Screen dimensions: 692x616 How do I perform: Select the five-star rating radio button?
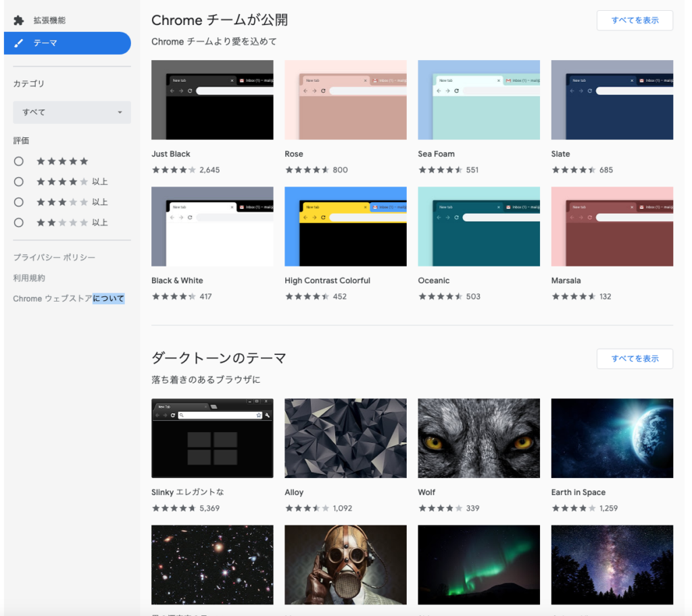pos(18,161)
